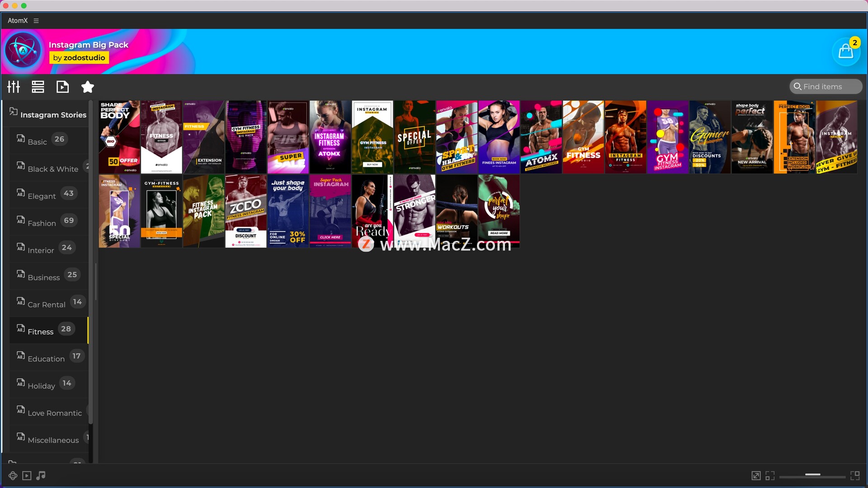
Task: Open the Fashion category
Action: tap(42, 223)
